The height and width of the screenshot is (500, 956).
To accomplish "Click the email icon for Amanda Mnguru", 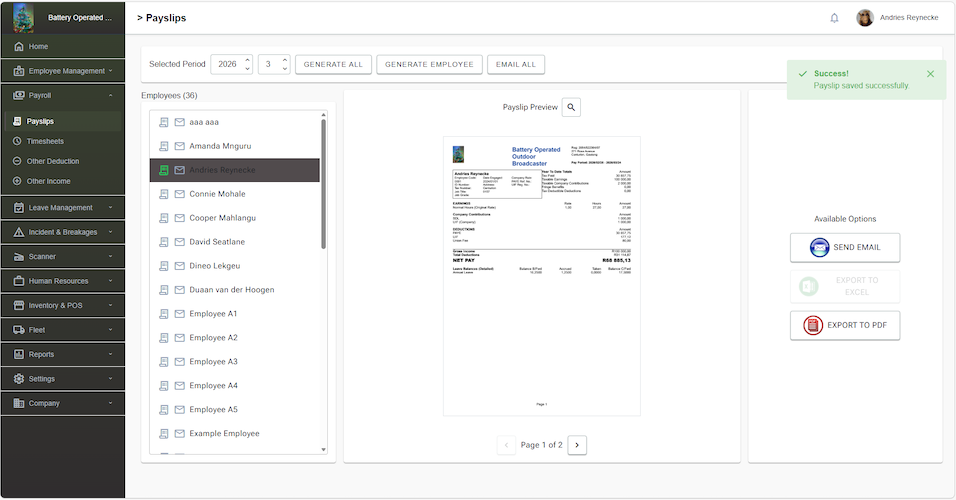I will (180, 146).
